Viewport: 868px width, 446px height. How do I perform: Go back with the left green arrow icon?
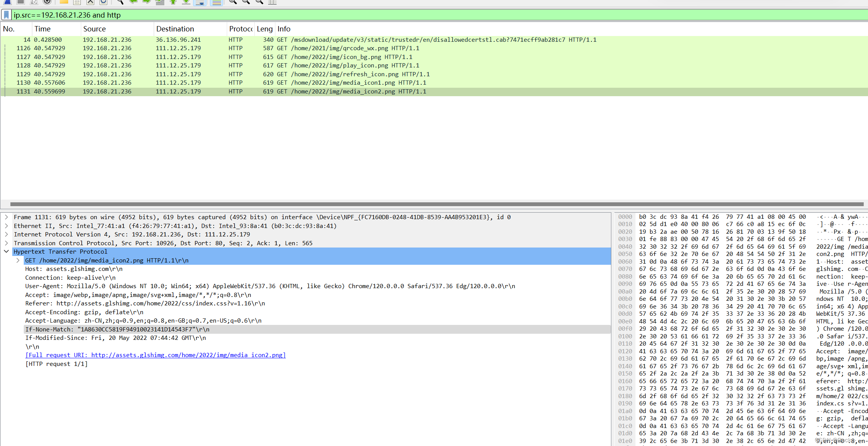pyautogui.click(x=133, y=2)
